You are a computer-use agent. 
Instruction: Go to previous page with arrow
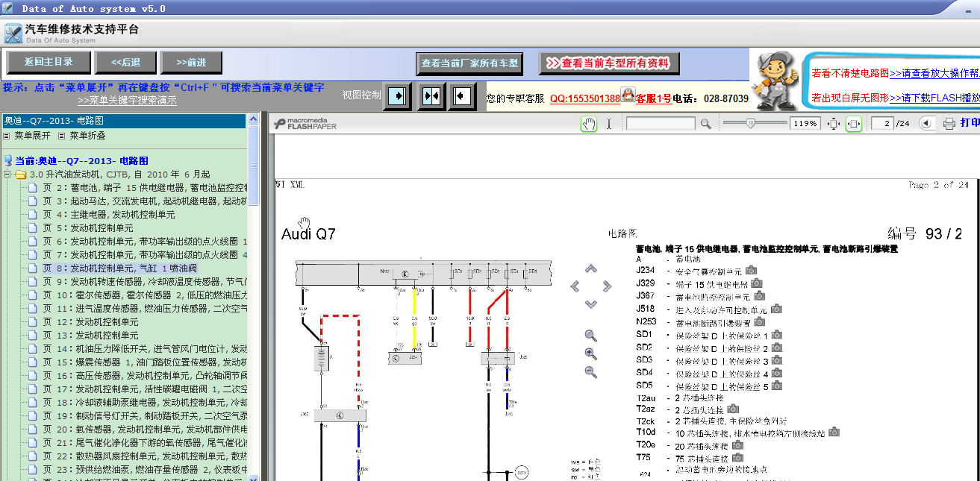coord(926,124)
